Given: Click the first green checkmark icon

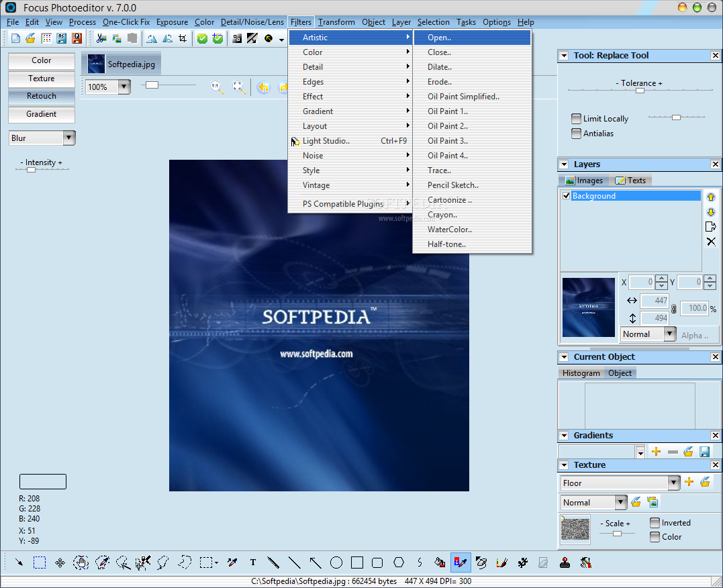Looking at the screenshot, I should pos(202,38).
